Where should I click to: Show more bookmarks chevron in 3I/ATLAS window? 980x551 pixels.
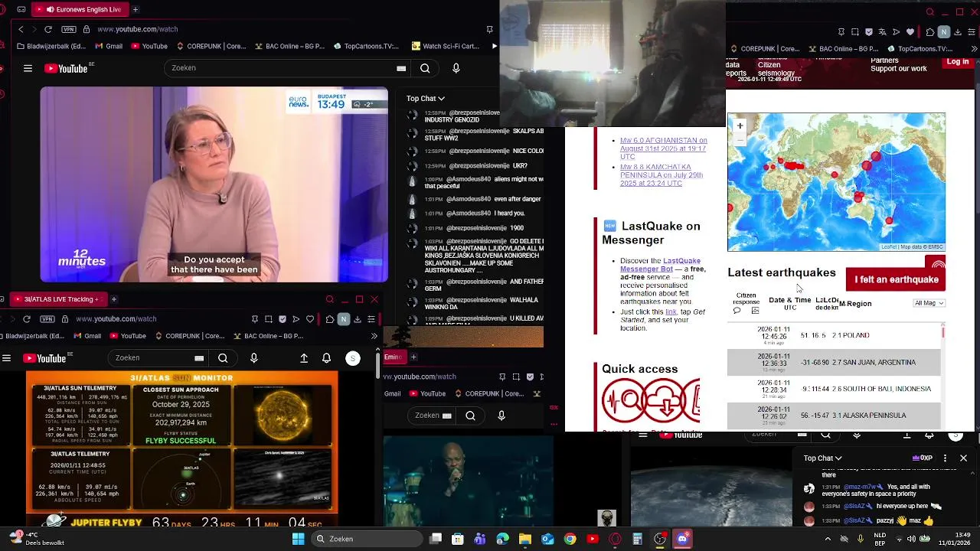pos(374,336)
